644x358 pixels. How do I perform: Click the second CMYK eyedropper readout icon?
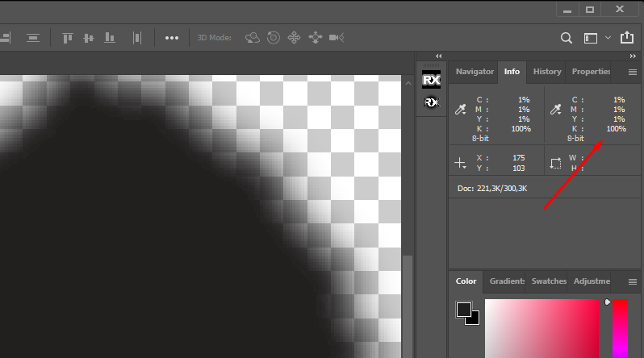click(x=556, y=109)
